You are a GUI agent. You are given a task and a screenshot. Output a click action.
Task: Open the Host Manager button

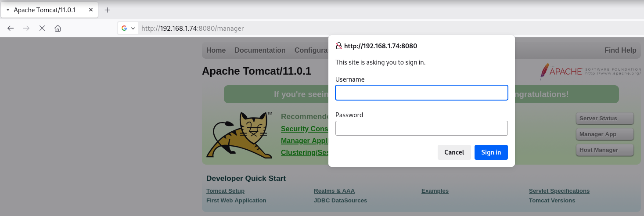604,150
